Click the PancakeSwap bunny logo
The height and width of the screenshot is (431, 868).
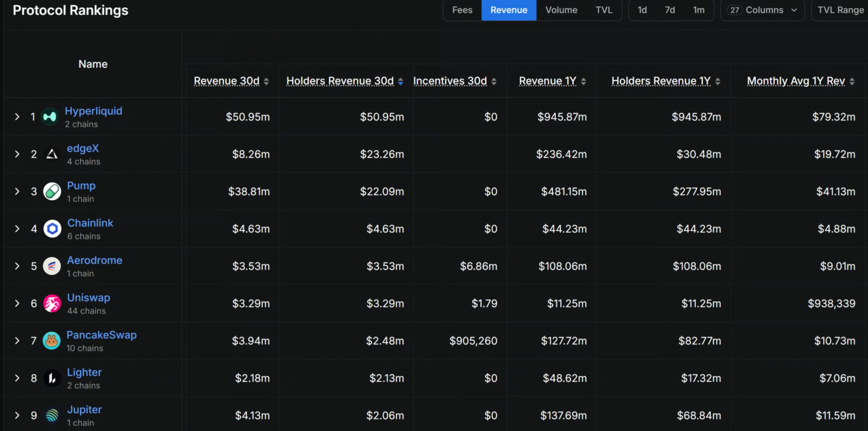click(52, 341)
